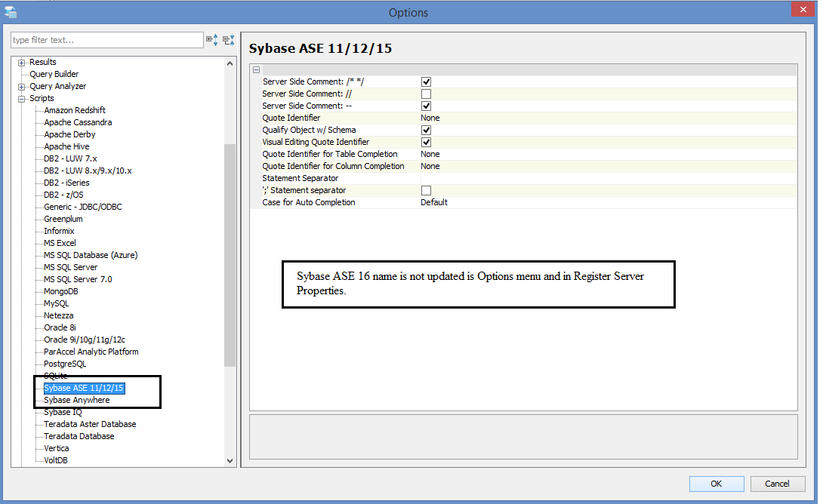Collapse the properties group header

pyautogui.click(x=256, y=69)
